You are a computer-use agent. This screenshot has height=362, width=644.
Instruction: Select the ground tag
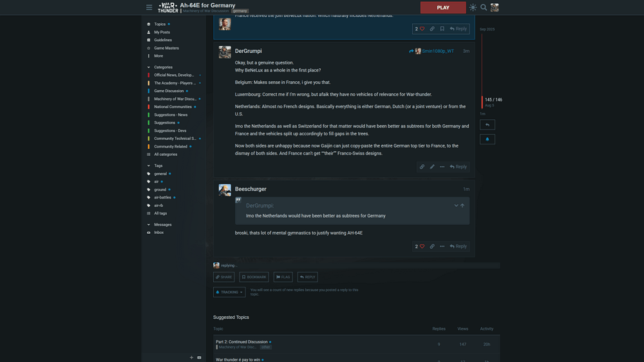(160, 189)
